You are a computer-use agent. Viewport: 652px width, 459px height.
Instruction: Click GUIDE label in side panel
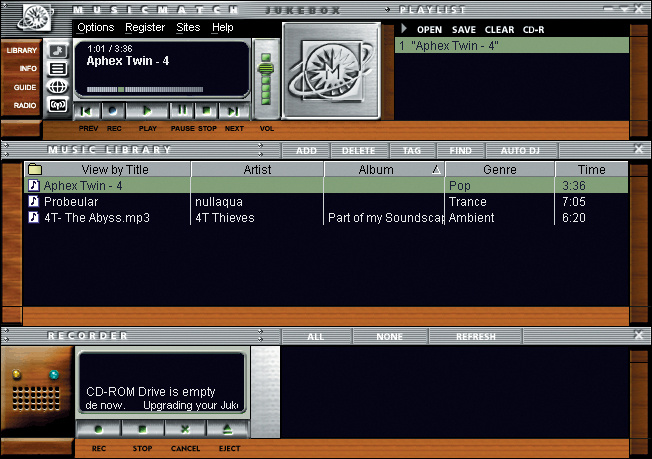(x=25, y=87)
